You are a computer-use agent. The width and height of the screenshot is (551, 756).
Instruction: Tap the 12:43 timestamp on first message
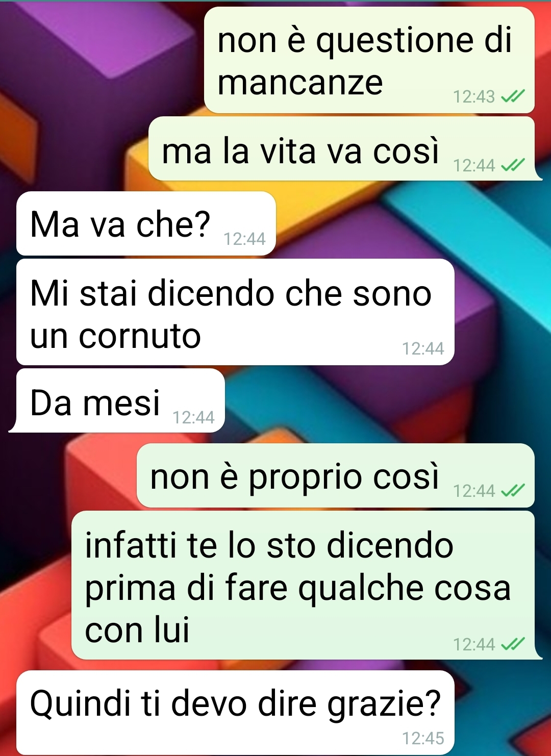474,96
